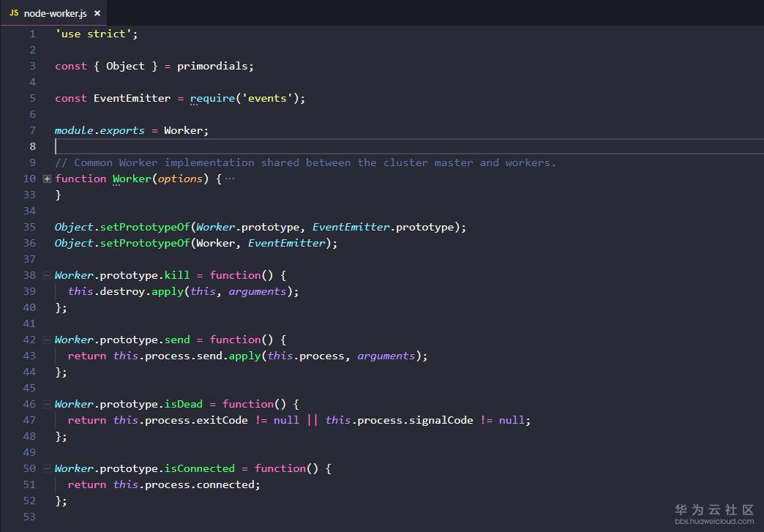Click the 'kill' method name on line 38
This screenshot has width=764, height=532.
tap(177, 275)
